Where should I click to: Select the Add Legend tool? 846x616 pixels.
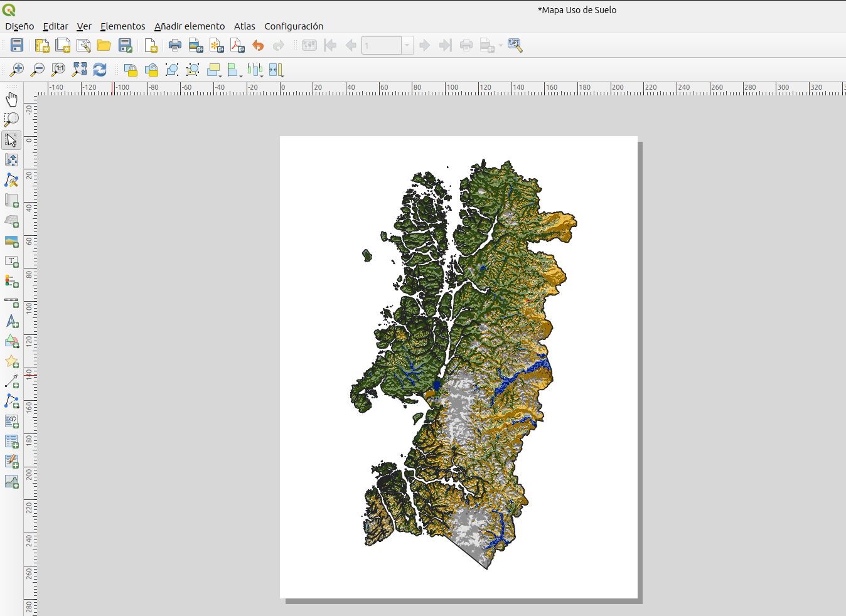point(11,281)
